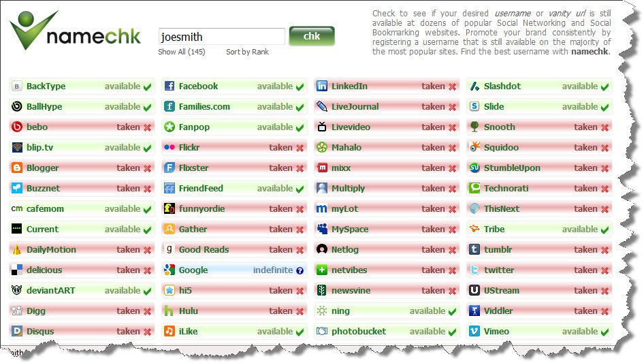Open the deviantART site link
The image size is (644, 363).
click(x=51, y=290)
